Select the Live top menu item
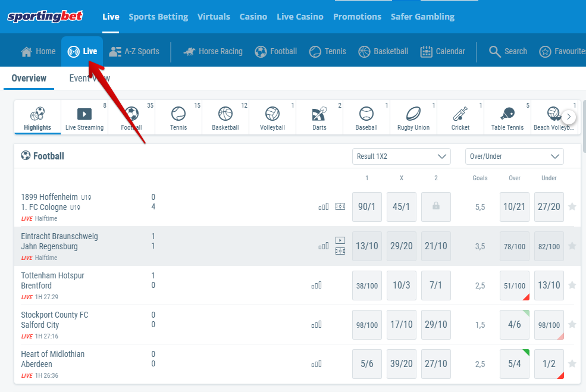This screenshot has height=392, width=586. [111, 17]
